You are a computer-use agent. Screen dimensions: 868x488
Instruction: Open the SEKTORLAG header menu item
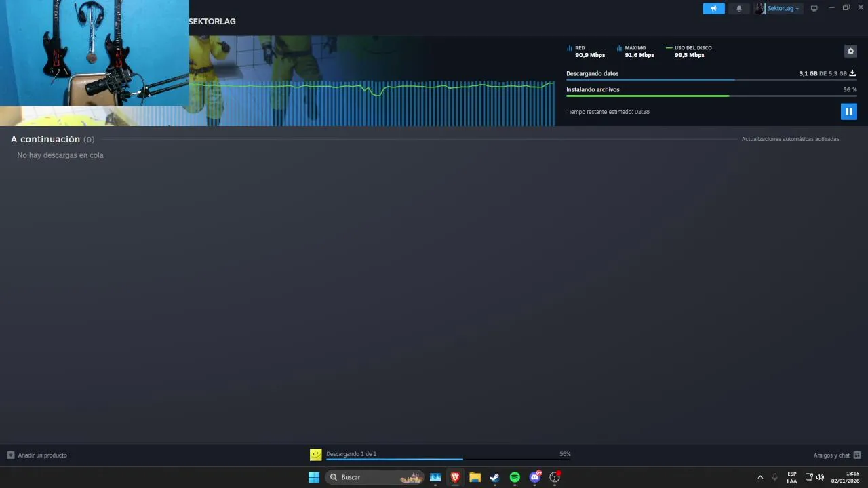click(212, 22)
